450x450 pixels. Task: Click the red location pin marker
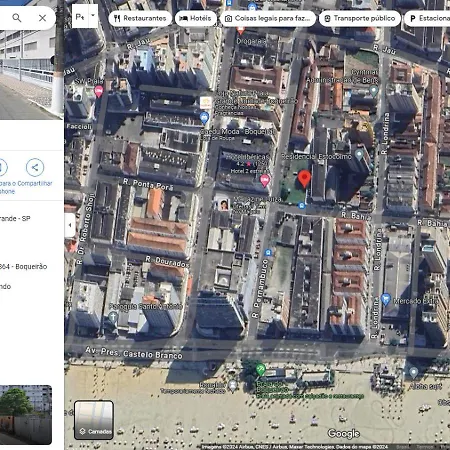(x=304, y=178)
